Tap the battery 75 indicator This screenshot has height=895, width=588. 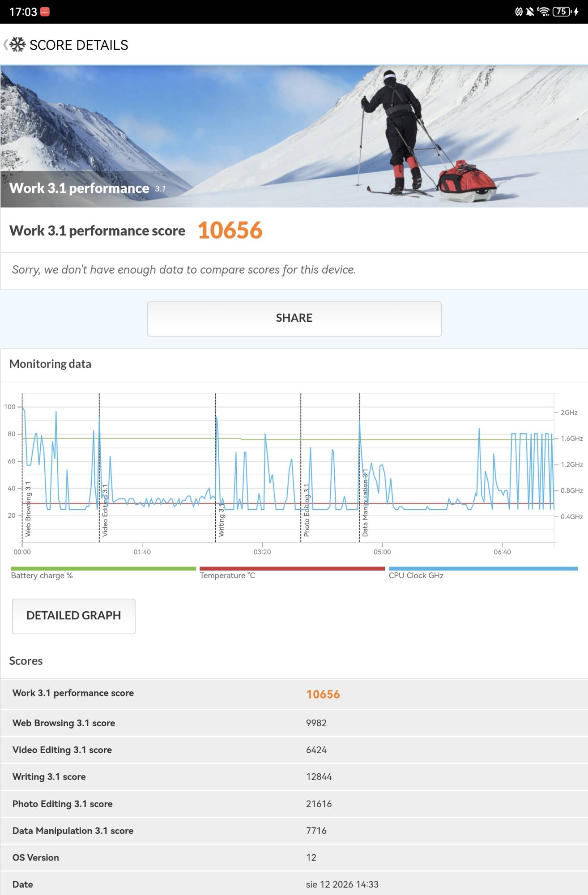[x=562, y=12]
